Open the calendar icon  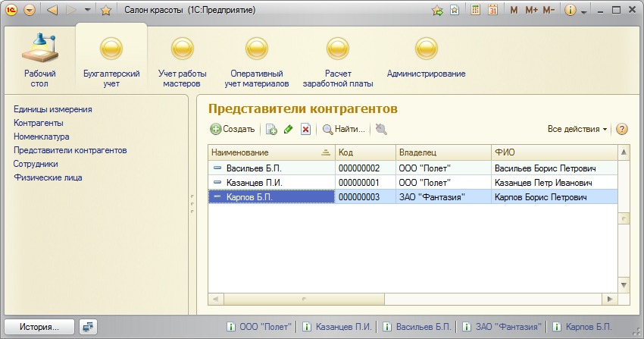492,11
